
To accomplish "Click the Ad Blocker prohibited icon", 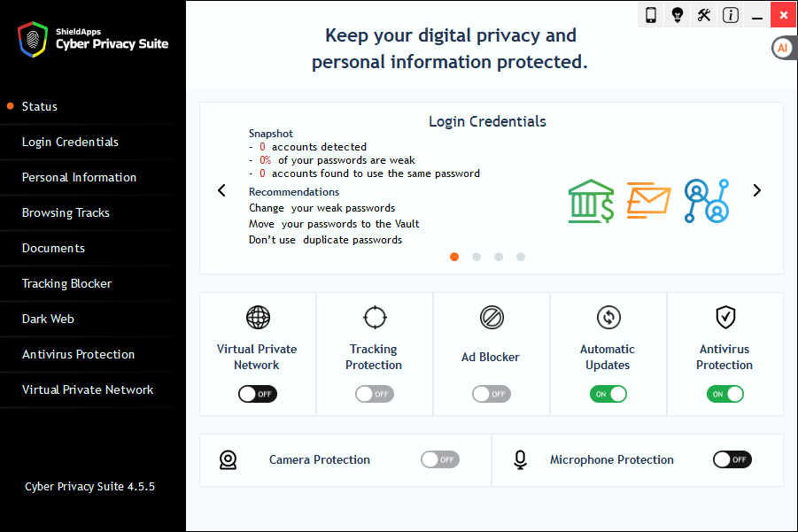I will 492,318.
